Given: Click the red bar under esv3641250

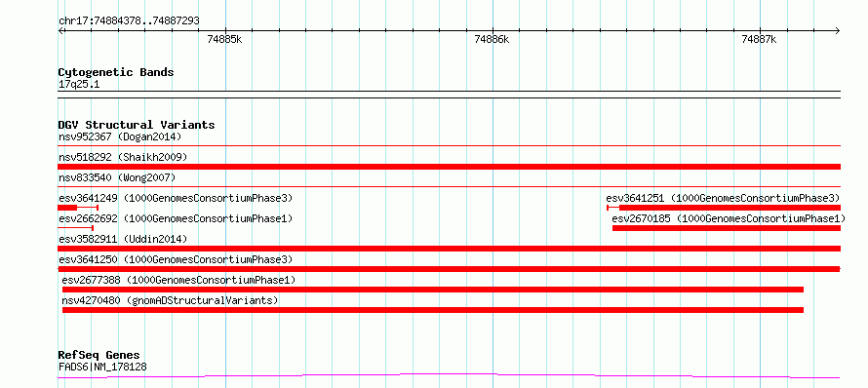Looking at the screenshot, I should click(x=449, y=269).
